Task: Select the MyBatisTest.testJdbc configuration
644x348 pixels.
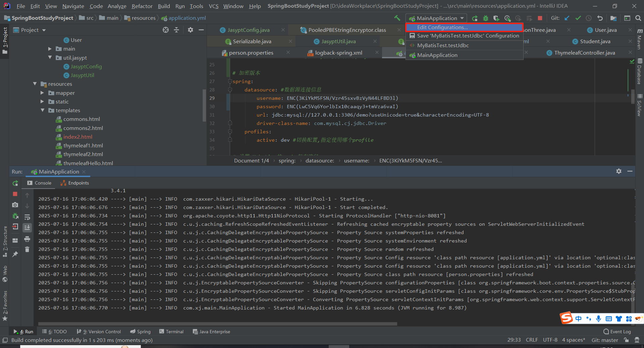Action: coord(465,46)
